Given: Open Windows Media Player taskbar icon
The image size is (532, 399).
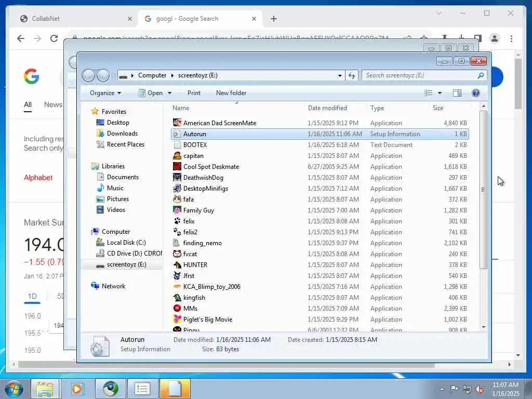Looking at the screenshot, I should pyautogui.click(x=77, y=389).
